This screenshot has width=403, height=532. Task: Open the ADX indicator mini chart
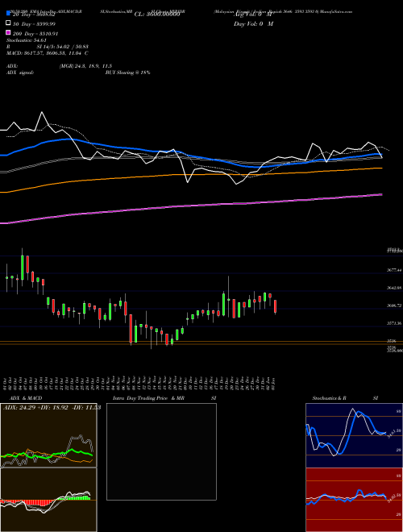(48, 435)
